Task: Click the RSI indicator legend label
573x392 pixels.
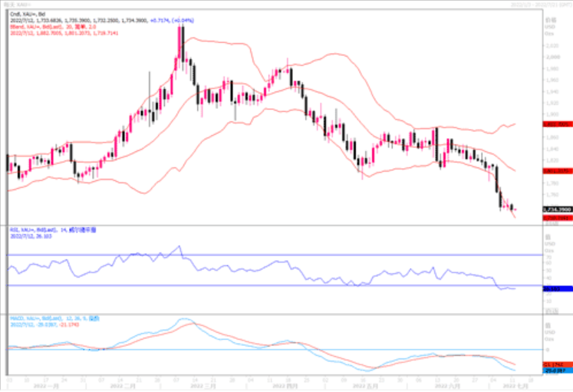Action: click(53, 230)
